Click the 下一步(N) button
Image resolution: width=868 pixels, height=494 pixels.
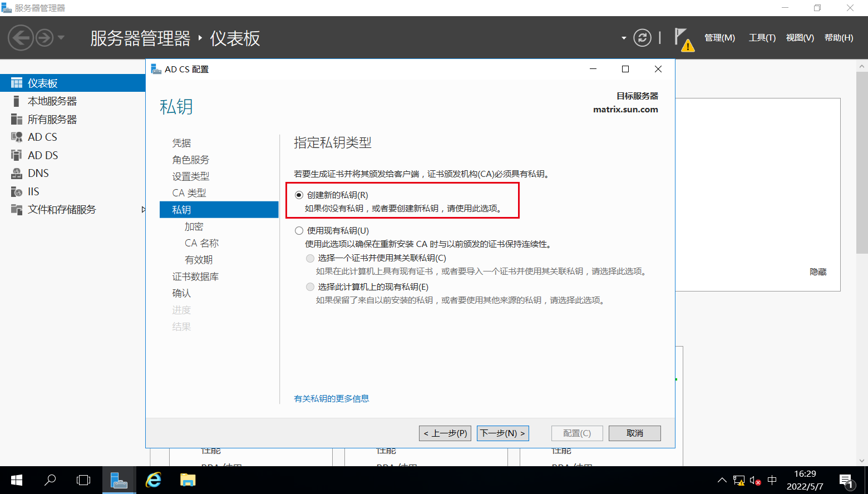coord(502,433)
